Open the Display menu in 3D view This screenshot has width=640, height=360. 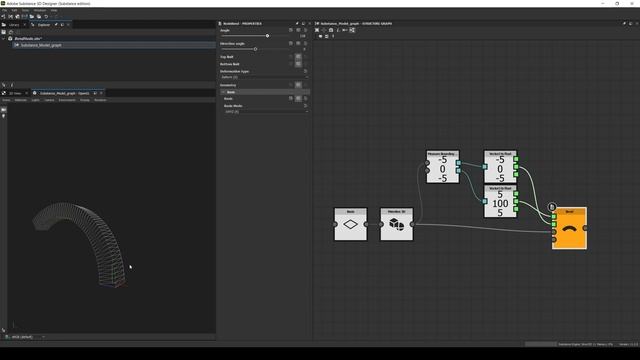point(84,100)
